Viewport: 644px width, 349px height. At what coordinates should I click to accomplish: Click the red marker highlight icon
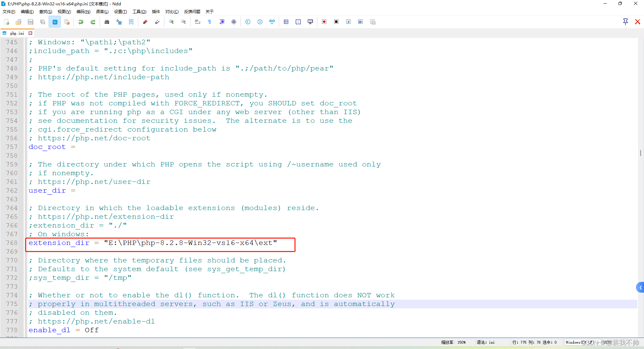(145, 22)
